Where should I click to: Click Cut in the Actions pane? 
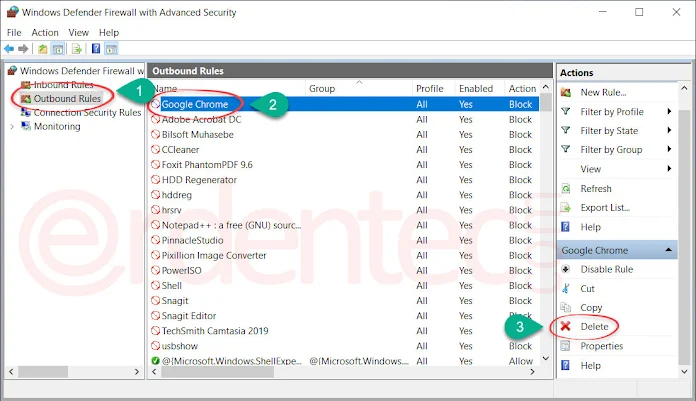click(587, 289)
